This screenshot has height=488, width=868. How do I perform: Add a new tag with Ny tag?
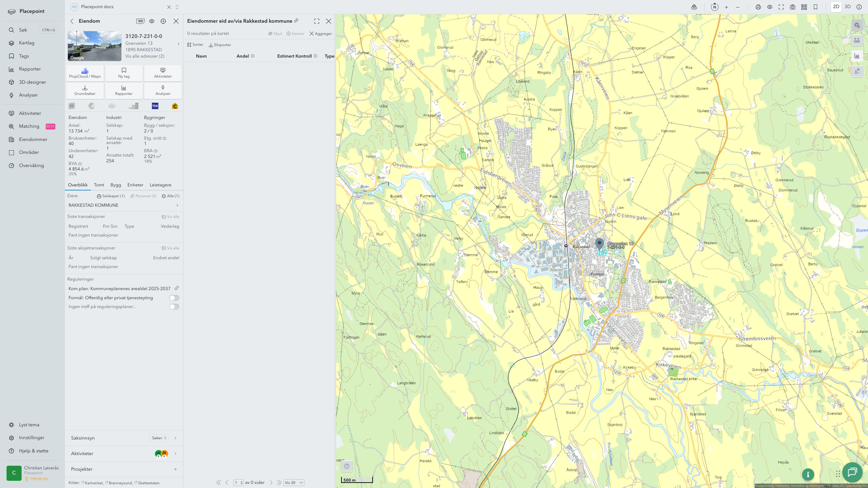tap(124, 73)
